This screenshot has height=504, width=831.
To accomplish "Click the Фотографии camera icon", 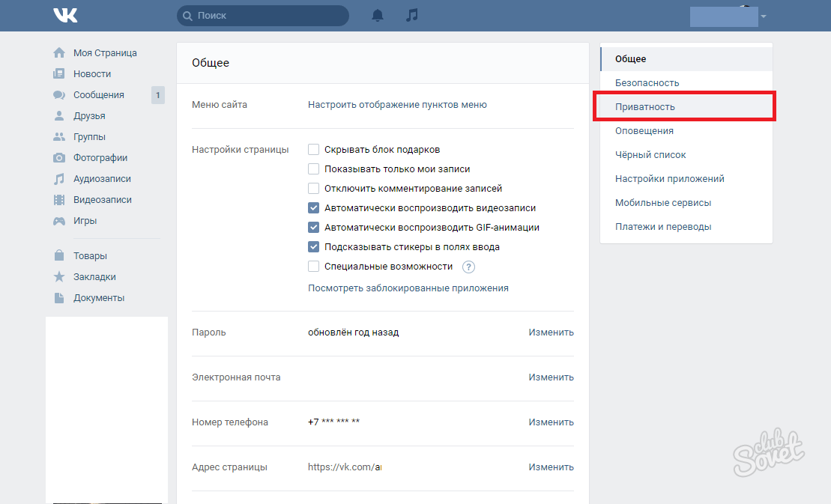I will (x=59, y=158).
